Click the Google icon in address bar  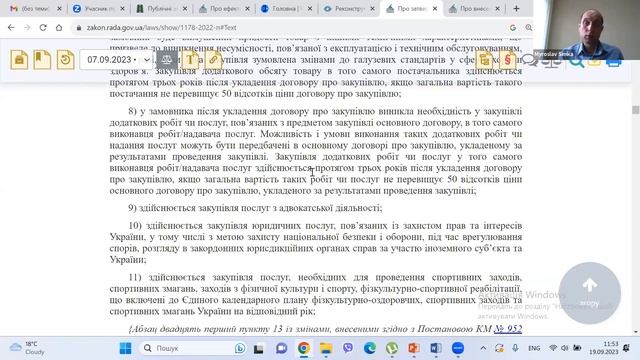pos(513,27)
